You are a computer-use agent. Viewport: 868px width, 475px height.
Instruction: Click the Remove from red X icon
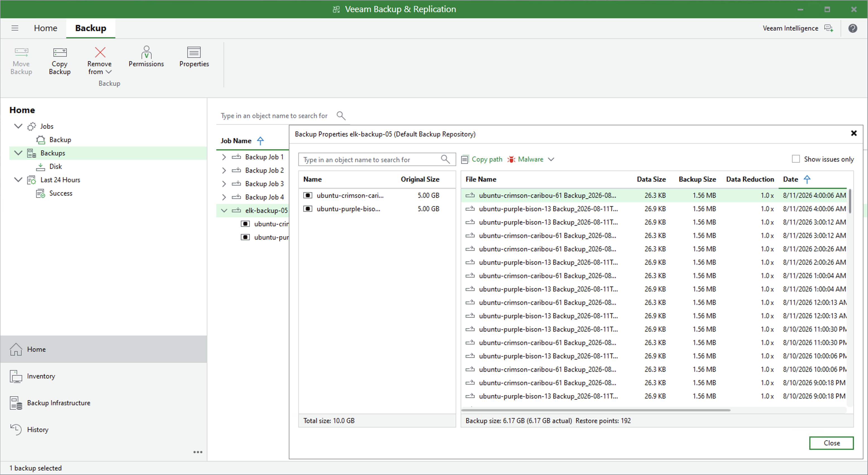(x=100, y=52)
